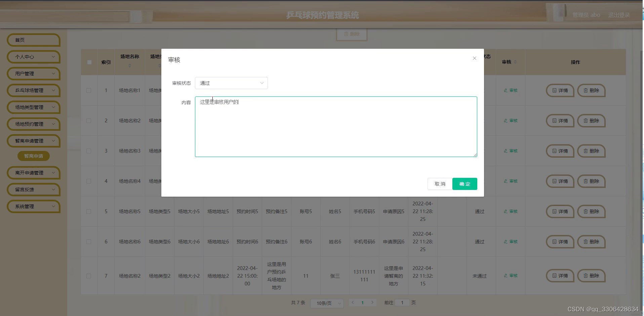Tick the checkbox for row 3
The height and width of the screenshot is (316, 644).
pos(89,151)
